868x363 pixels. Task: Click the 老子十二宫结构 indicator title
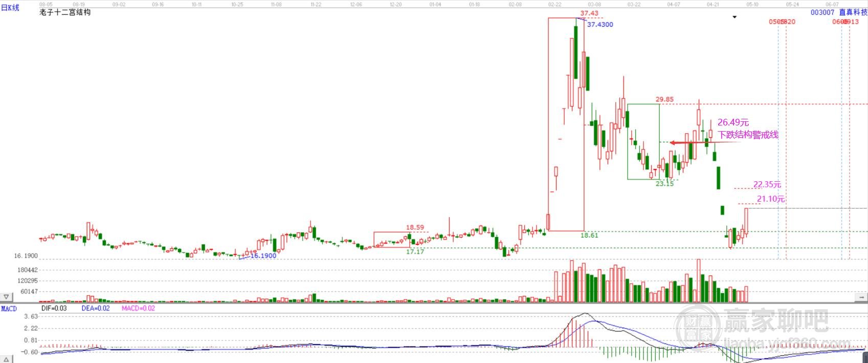click(x=65, y=12)
